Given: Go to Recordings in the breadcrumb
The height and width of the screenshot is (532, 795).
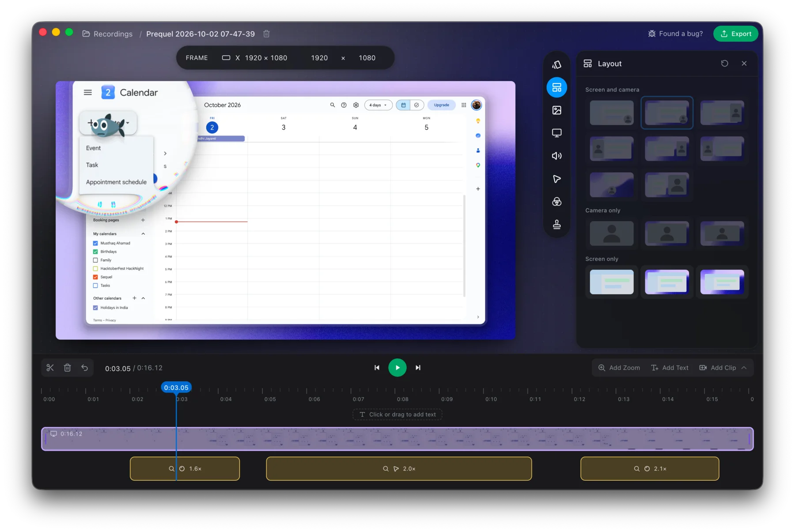Looking at the screenshot, I should pyautogui.click(x=107, y=34).
